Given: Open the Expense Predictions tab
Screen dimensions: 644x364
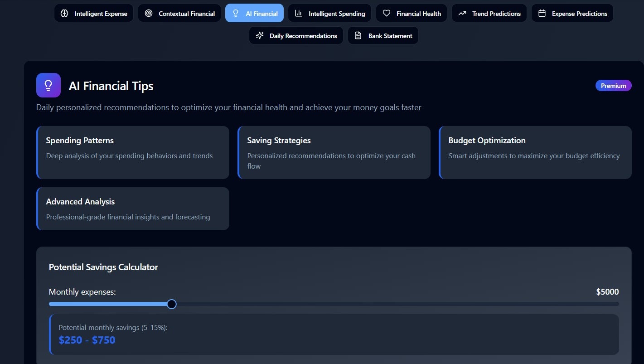Looking at the screenshot, I should 572,13.
